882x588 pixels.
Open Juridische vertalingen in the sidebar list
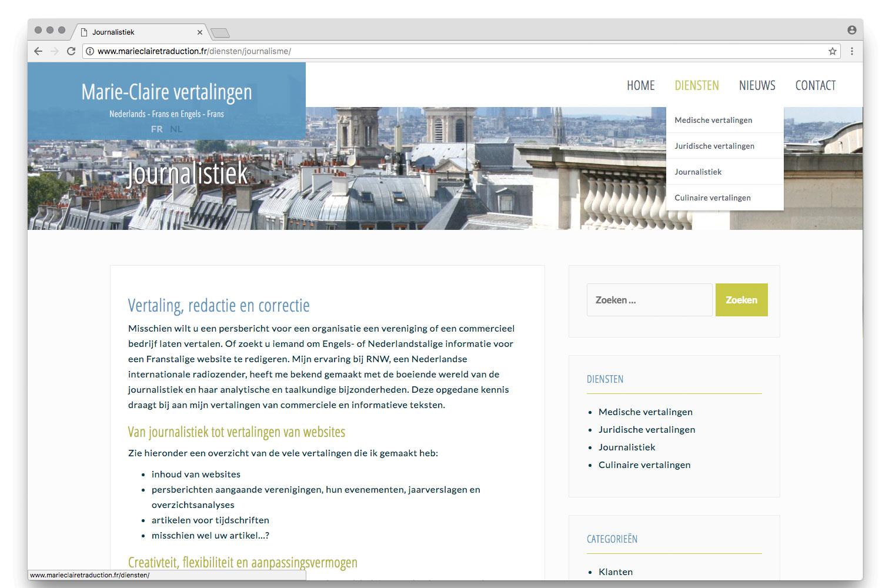pyautogui.click(x=647, y=429)
